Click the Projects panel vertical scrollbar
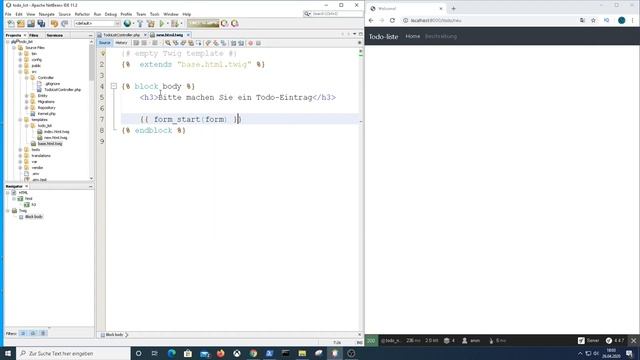640x360 pixels. [x=91, y=110]
